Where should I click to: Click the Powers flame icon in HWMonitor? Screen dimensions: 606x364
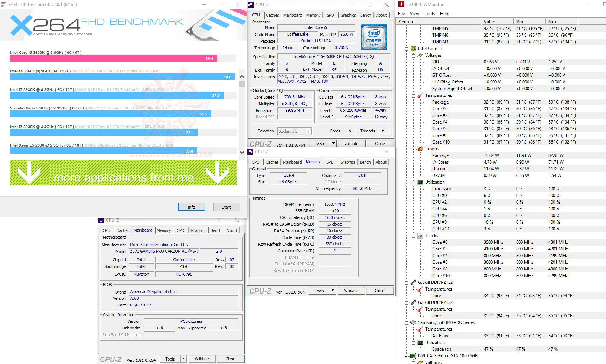coord(420,149)
